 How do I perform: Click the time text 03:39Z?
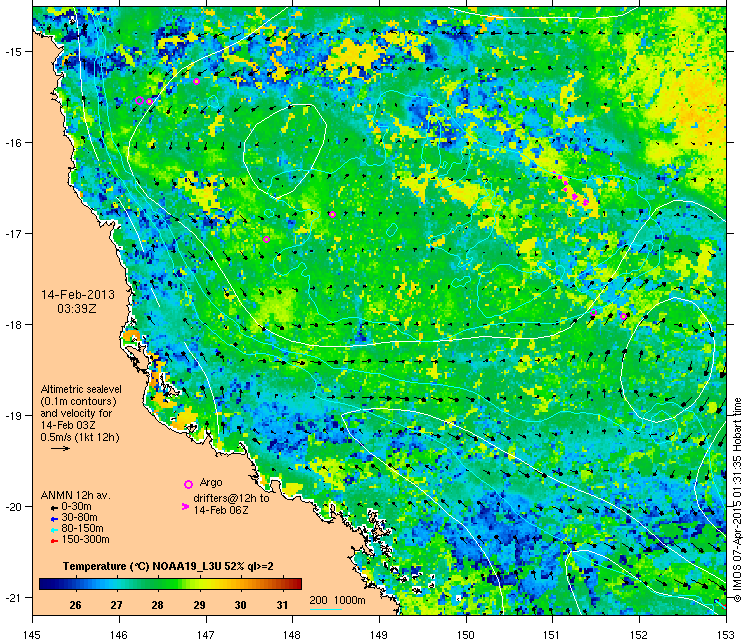pyautogui.click(x=77, y=309)
